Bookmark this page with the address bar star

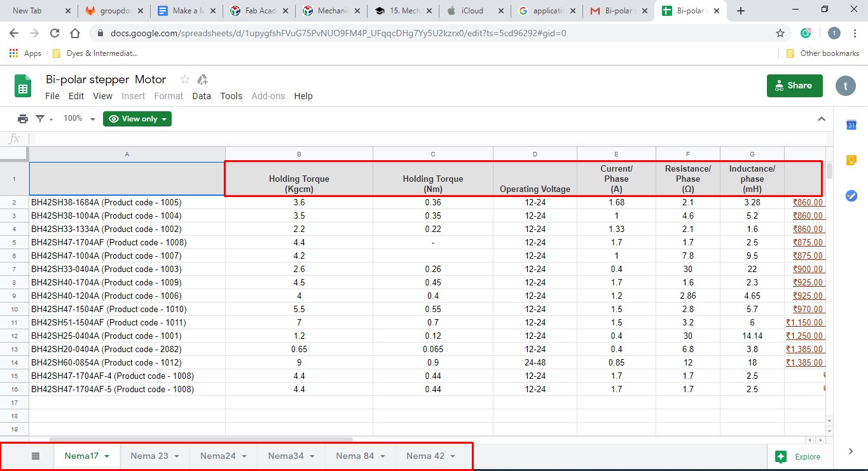pos(780,33)
